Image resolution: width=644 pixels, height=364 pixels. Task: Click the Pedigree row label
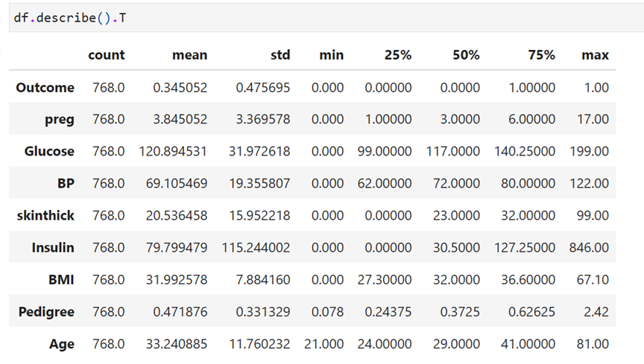pyautogui.click(x=46, y=312)
